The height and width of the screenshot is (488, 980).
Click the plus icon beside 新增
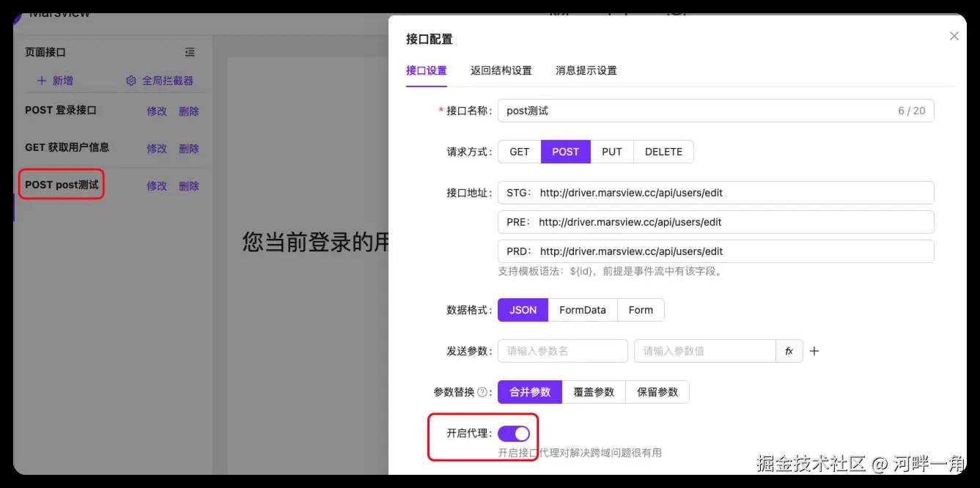click(x=42, y=81)
